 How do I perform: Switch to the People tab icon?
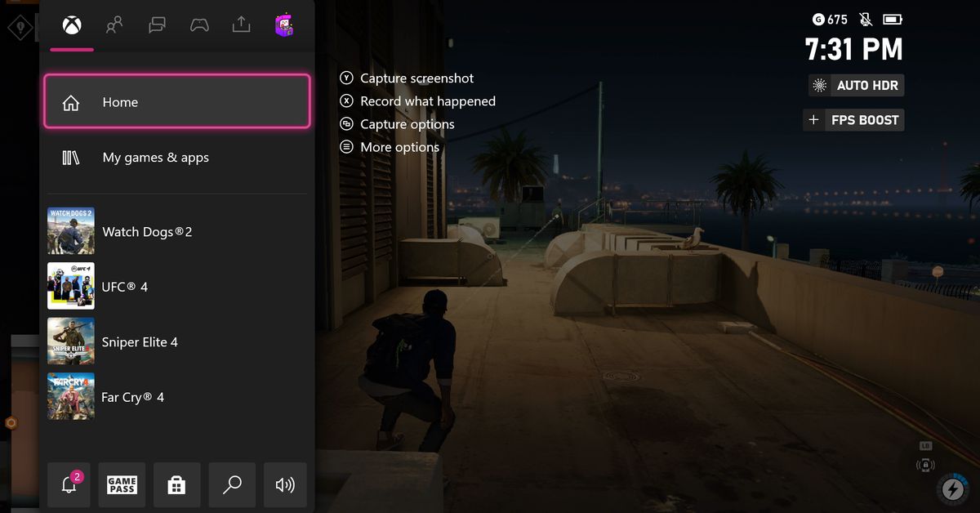[x=114, y=25]
